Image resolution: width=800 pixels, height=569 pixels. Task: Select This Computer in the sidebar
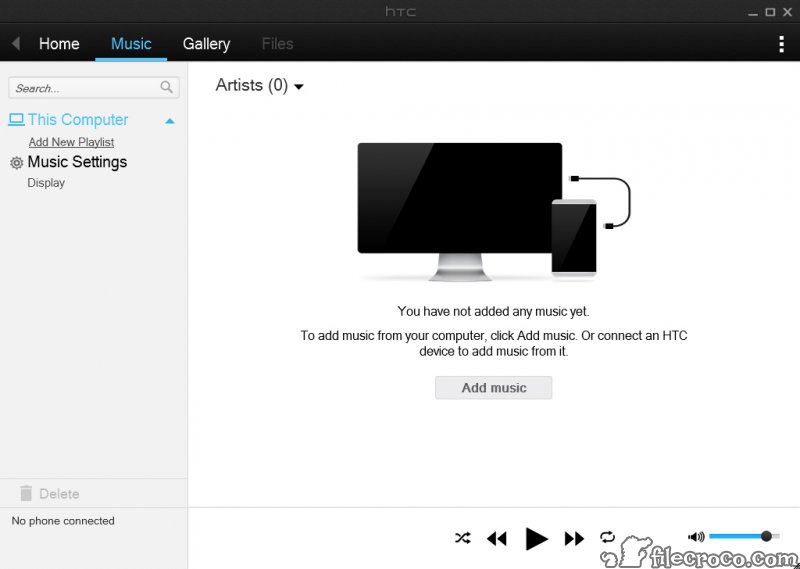tap(78, 119)
